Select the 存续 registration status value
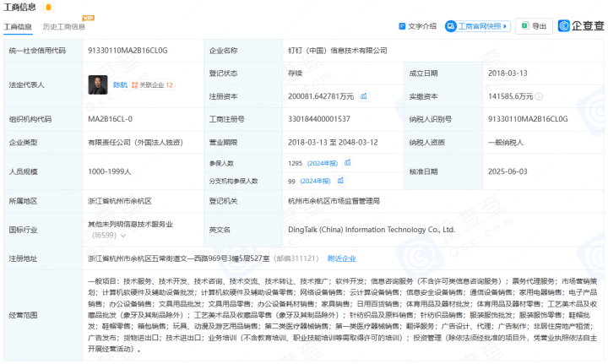The height and width of the screenshot is (364, 608). [x=295, y=73]
